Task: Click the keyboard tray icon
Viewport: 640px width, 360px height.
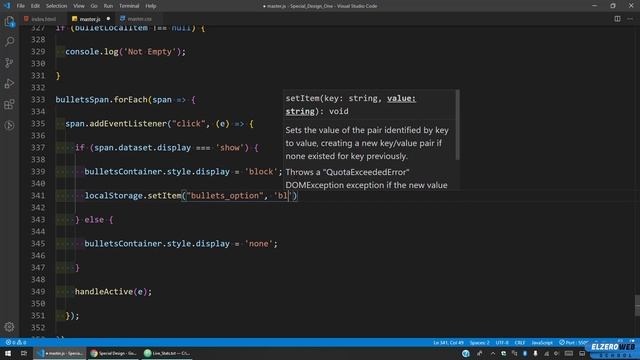Action: point(569,353)
